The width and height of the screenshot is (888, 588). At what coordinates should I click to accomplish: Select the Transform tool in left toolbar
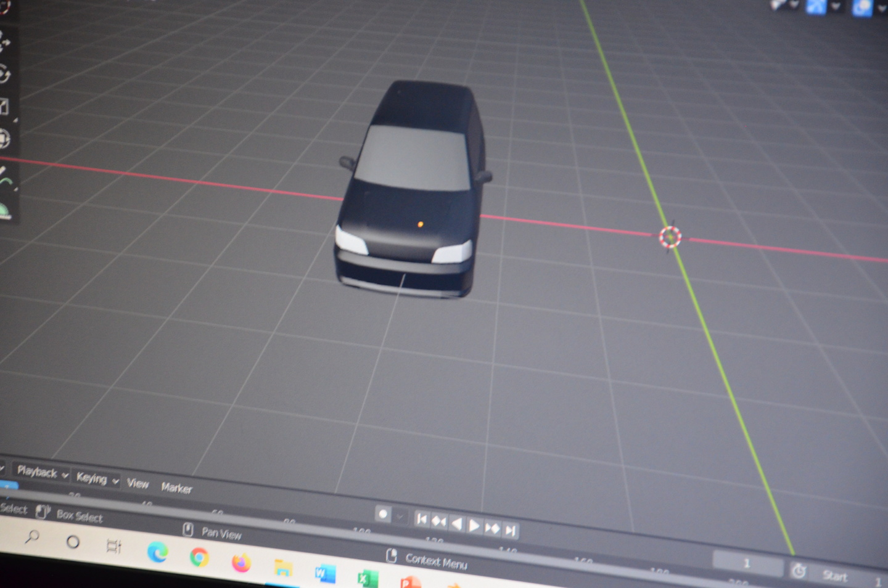click(x=4, y=139)
